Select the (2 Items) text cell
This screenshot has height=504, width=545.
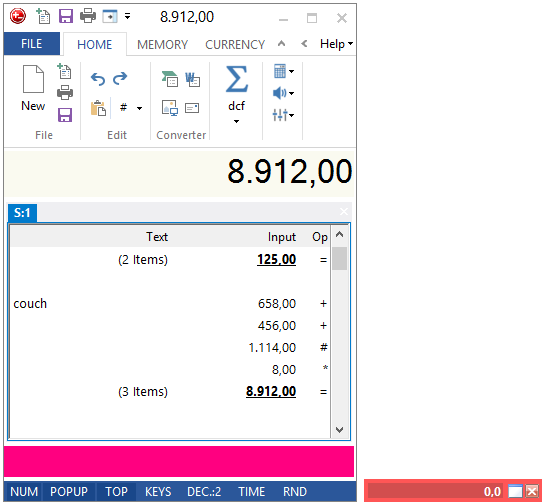click(143, 260)
